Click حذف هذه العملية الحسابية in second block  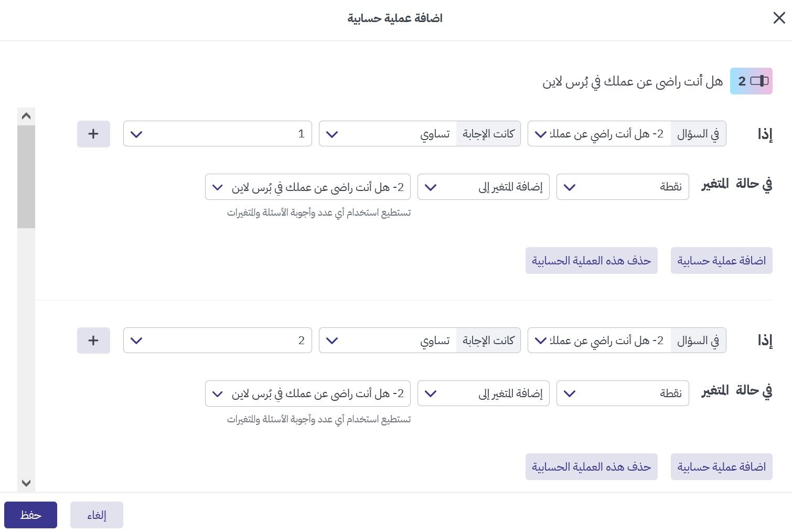[592, 467]
